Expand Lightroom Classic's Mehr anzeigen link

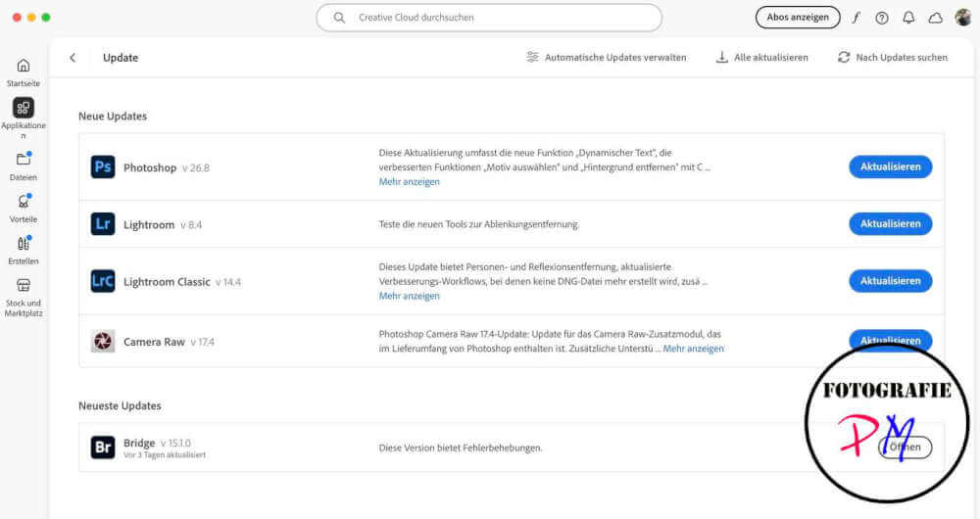[x=410, y=296]
